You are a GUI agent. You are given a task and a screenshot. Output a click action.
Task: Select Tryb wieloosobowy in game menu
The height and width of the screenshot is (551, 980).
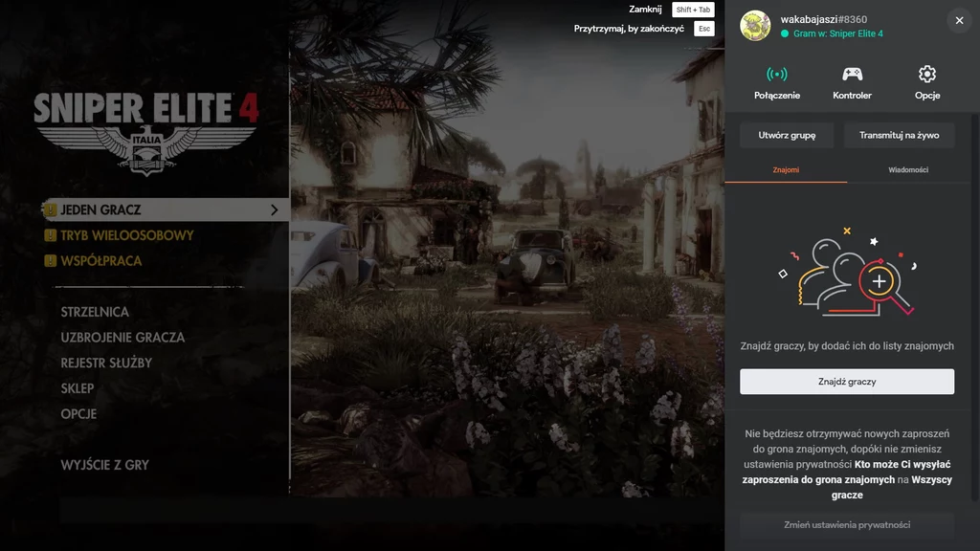coord(127,235)
